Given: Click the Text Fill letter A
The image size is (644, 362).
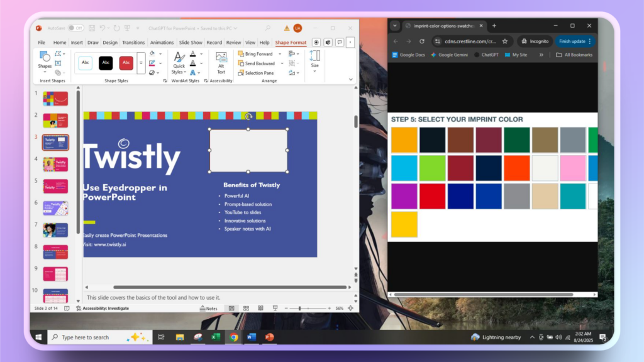Looking at the screenshot, I should pos(192,54).
